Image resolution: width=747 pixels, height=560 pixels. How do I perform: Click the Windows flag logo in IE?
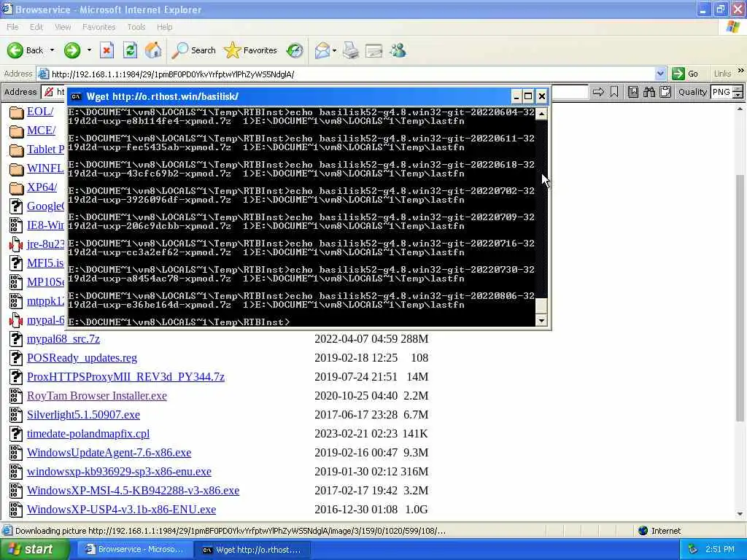(732, 27)
